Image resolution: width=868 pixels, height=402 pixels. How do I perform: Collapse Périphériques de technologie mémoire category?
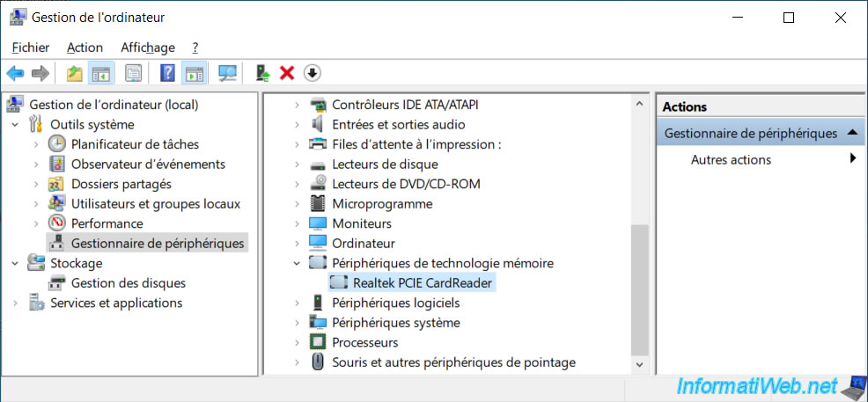(x=298, y=263)
